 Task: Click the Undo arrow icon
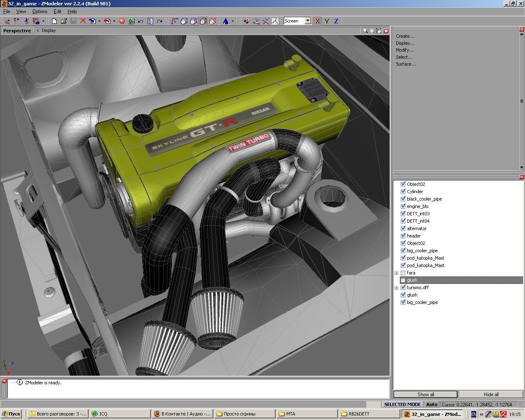click(x=141, y=21)
